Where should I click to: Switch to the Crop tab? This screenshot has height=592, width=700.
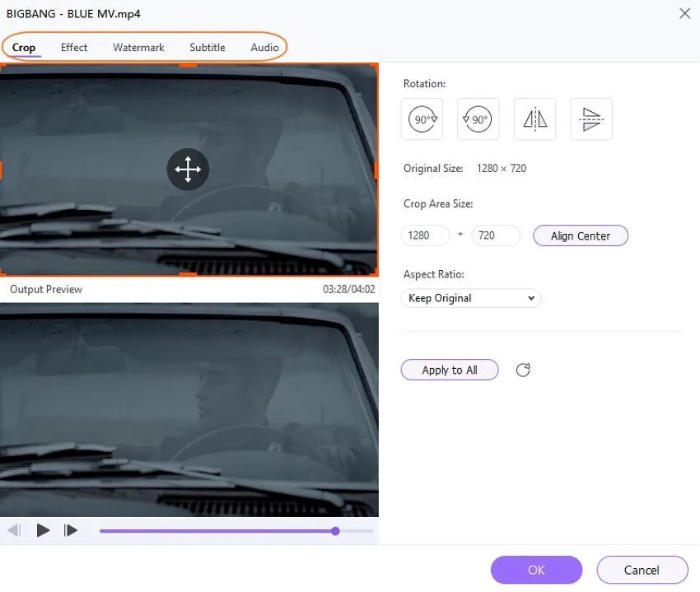[x=24, y=47]
